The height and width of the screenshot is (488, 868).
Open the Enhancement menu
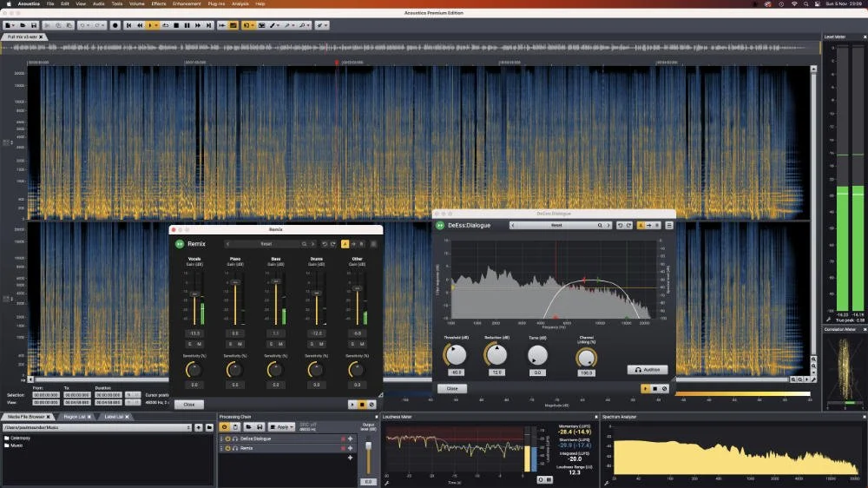click(187, 3)
